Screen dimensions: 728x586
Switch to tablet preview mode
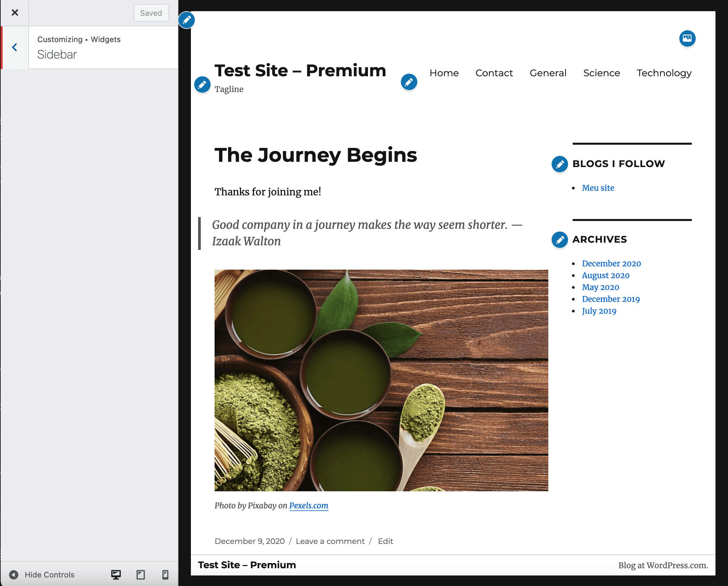[141, 574]
